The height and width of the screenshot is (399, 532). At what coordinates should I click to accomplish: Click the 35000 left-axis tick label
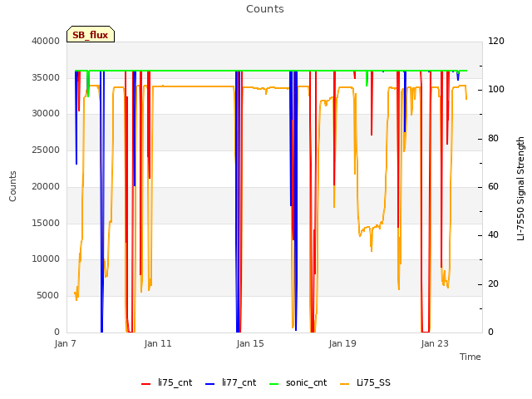[46, 77]
